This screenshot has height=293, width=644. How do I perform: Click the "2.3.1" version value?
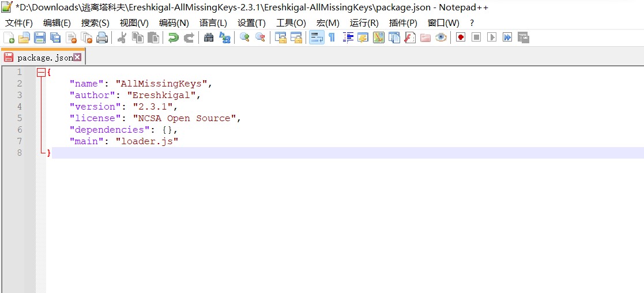(x=153, y=107)
